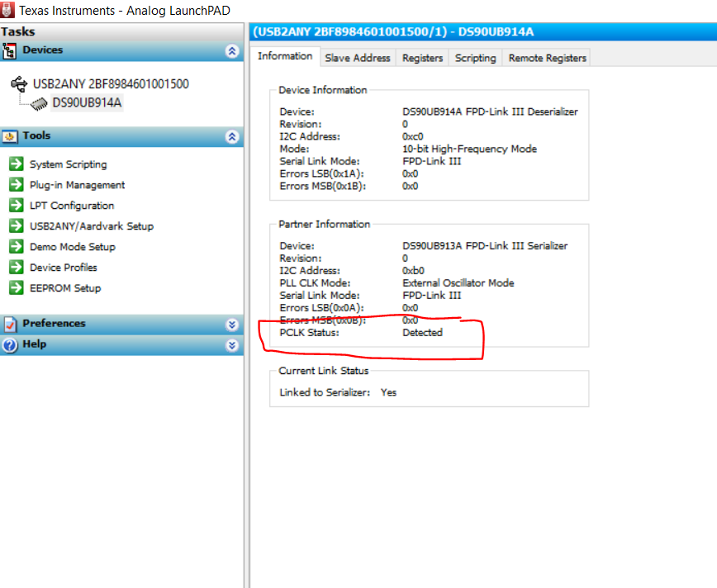Collapse the Tools panel
Screen dimensions: 717x588
[x=232, y=136]
